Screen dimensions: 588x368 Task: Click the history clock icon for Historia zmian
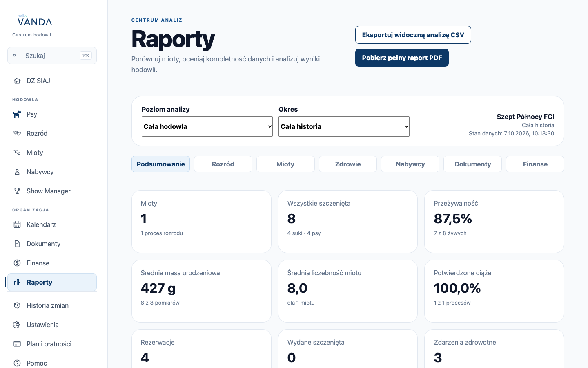pos(17,305)
